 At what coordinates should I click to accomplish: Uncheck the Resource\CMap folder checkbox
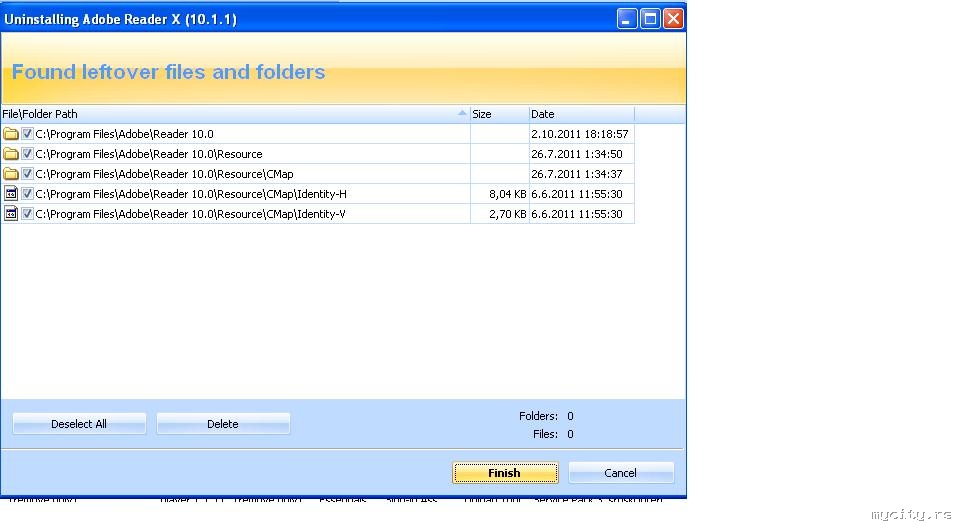pos(27,174)
